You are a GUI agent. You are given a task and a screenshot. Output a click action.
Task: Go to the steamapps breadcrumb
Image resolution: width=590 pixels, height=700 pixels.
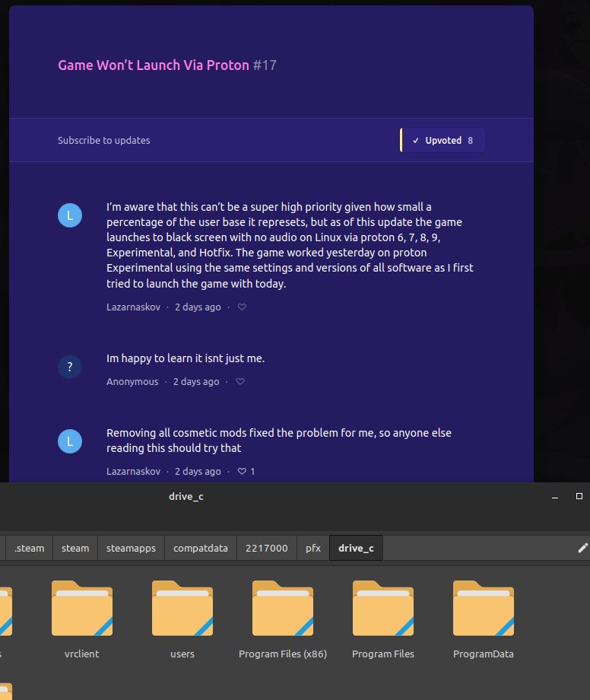pyautogui.click(x=131, y=549)
